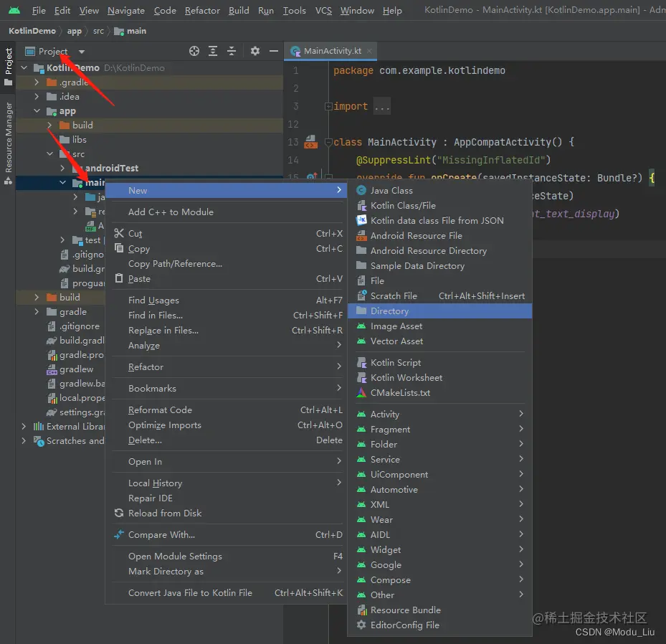Click Add C++ to Module
Image resolution: width=666 pixels, height=644 pixels.
pyautogui.click(x=227, y=212)
